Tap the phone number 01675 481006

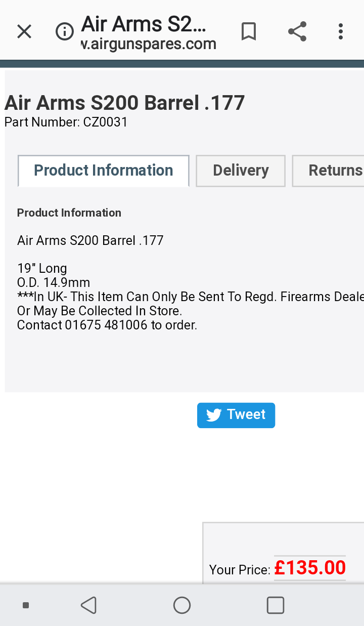[106, 325]
